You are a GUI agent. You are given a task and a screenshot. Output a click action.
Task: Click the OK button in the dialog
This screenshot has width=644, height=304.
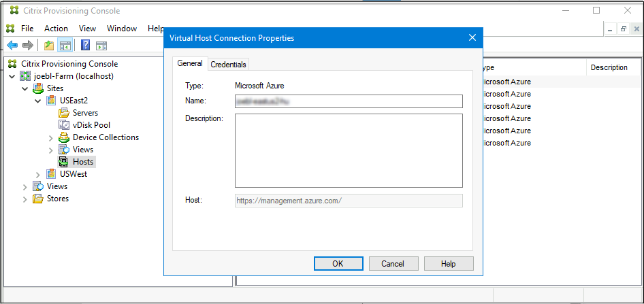(x=338, y=263)
